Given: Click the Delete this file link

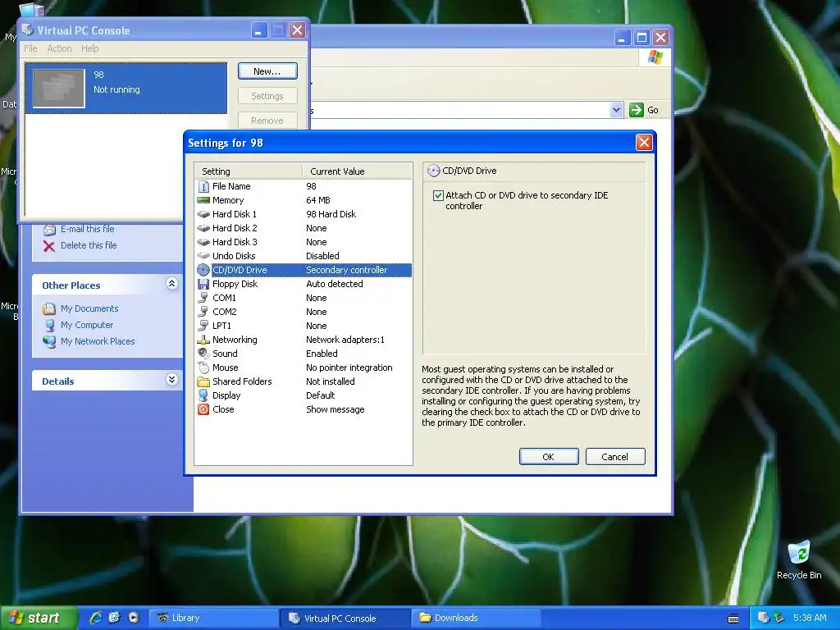Looking at the screenshot, I should pyautogui.click(x=89, y=245).
